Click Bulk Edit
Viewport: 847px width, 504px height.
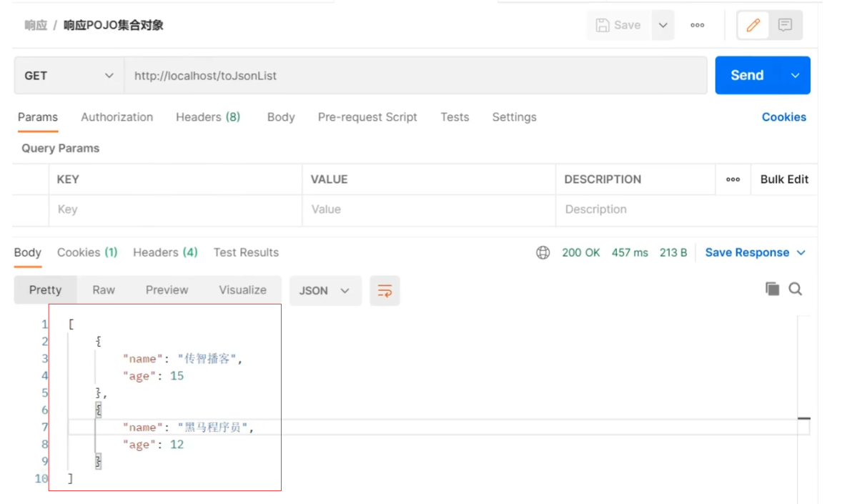point(784,179)
